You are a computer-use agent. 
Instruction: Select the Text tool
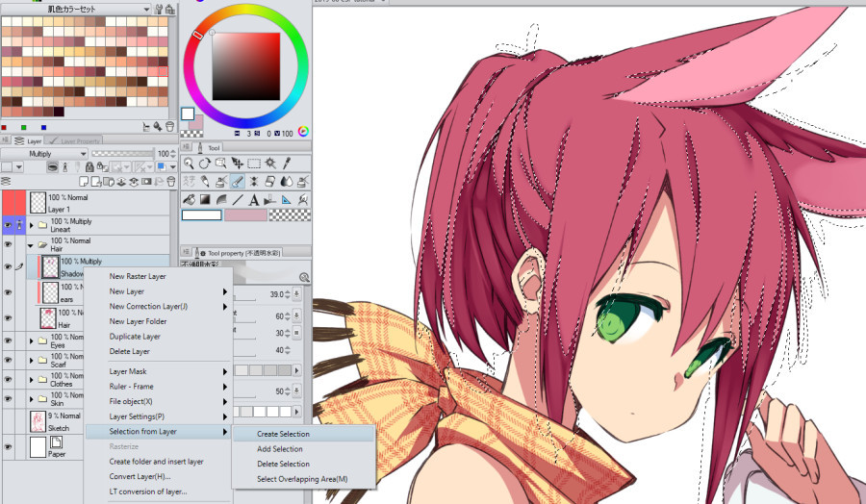tap(254, 199)
